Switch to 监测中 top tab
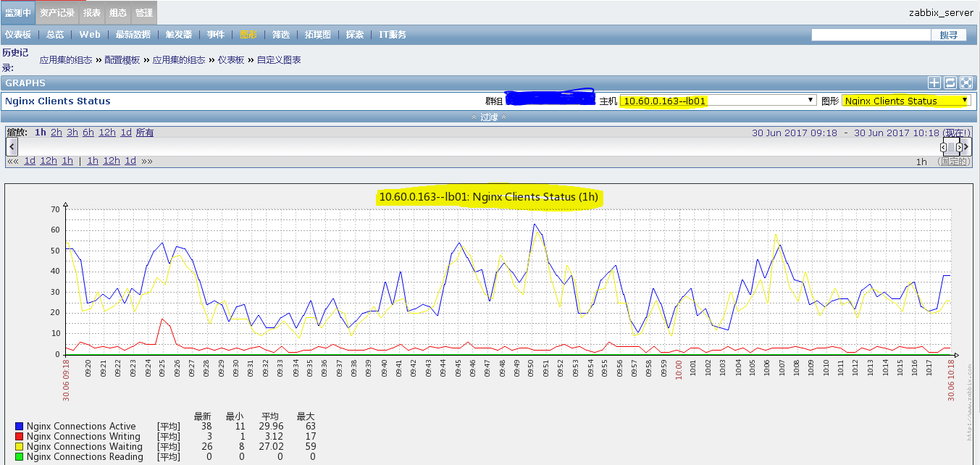Image resolution: width=980 pixels, height=465 pixels. click(x=17, y=12)
